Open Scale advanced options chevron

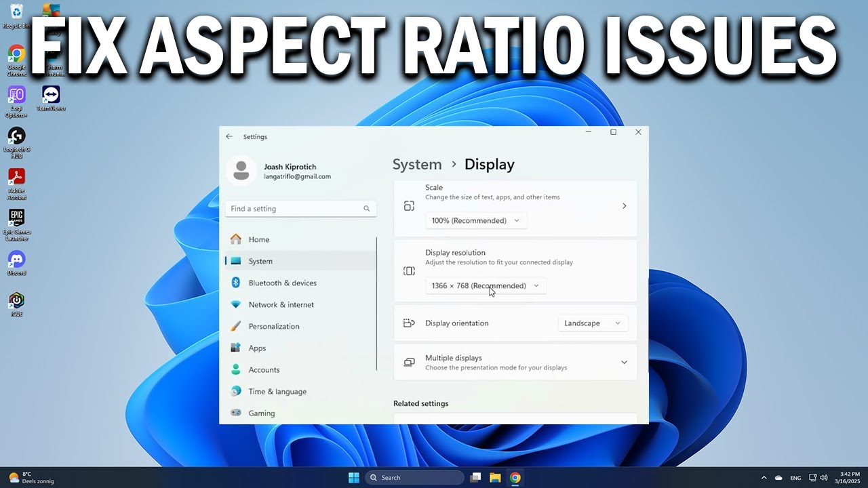[624, 206]
